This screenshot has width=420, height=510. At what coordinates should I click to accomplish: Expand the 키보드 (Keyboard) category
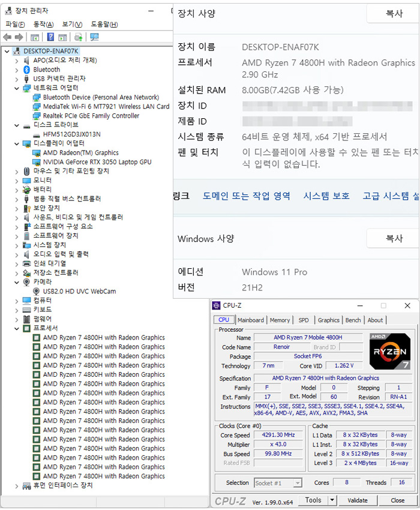pos(16,310)
